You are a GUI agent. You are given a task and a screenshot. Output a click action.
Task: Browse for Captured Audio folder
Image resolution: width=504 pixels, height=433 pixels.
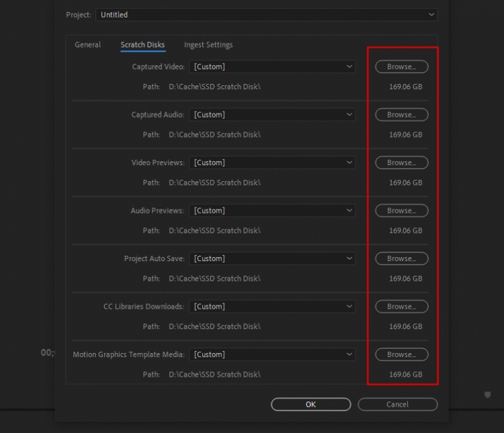coord(401,115)
